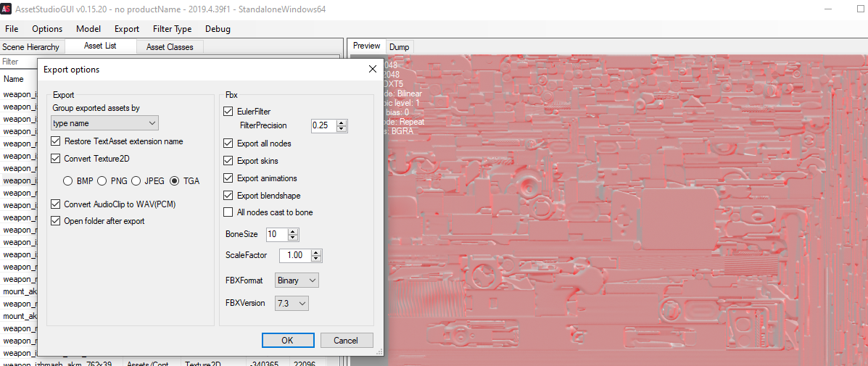The width and height of the screenshot is (868, 366).
Task: Open the Filter Type menu
Action: [x=172, y=29]
